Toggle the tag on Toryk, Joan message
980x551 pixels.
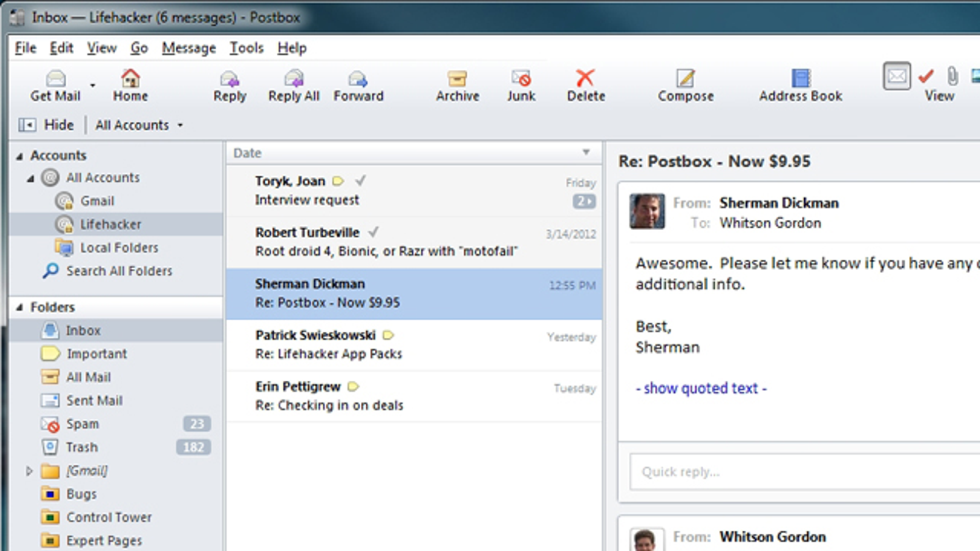coord(338,181)
